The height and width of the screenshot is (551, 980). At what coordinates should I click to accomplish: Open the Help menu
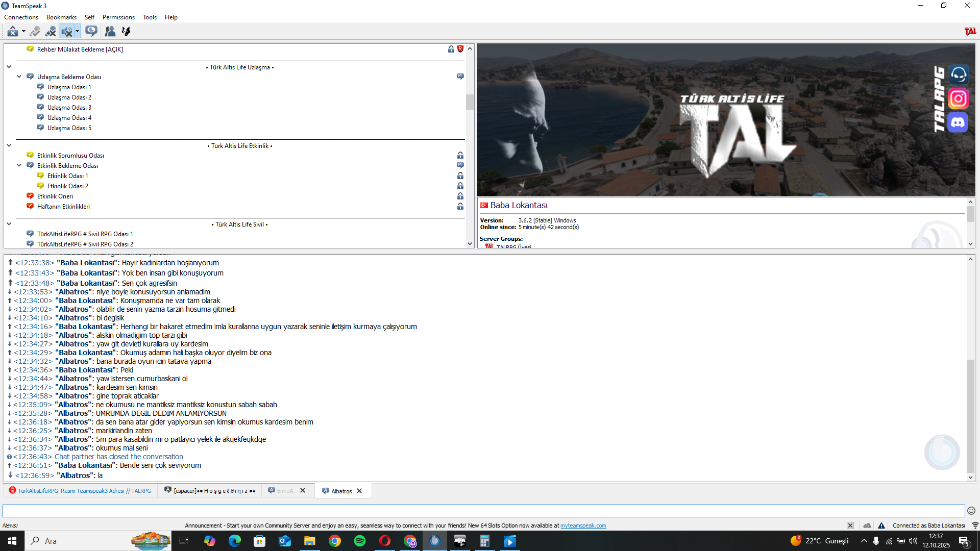(171, 17)
